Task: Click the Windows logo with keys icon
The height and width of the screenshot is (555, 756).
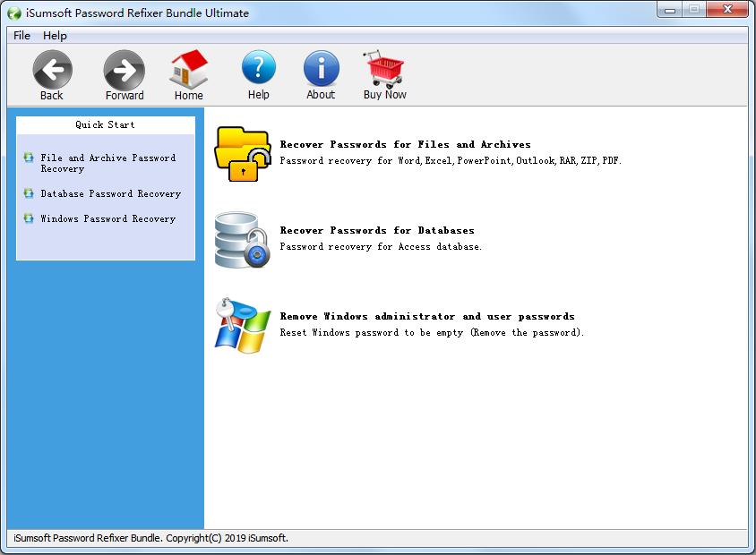Action: click(x=242, y=326)
